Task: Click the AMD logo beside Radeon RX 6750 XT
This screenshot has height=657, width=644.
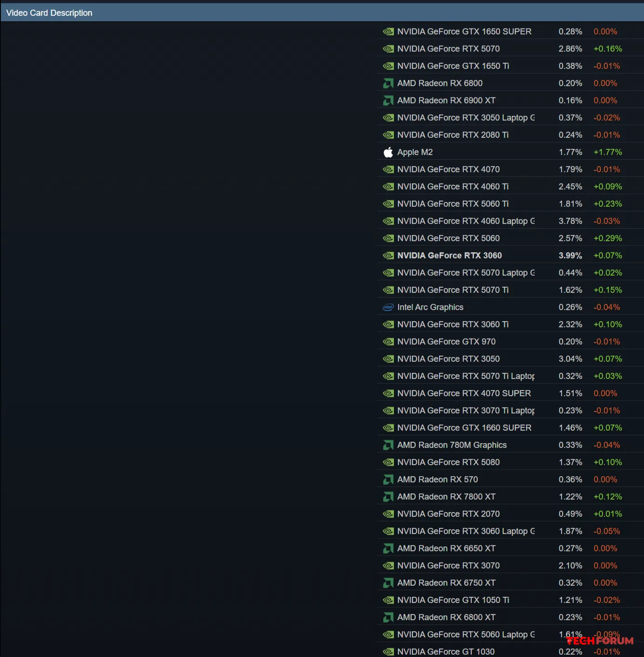Action: coord(388,583)
